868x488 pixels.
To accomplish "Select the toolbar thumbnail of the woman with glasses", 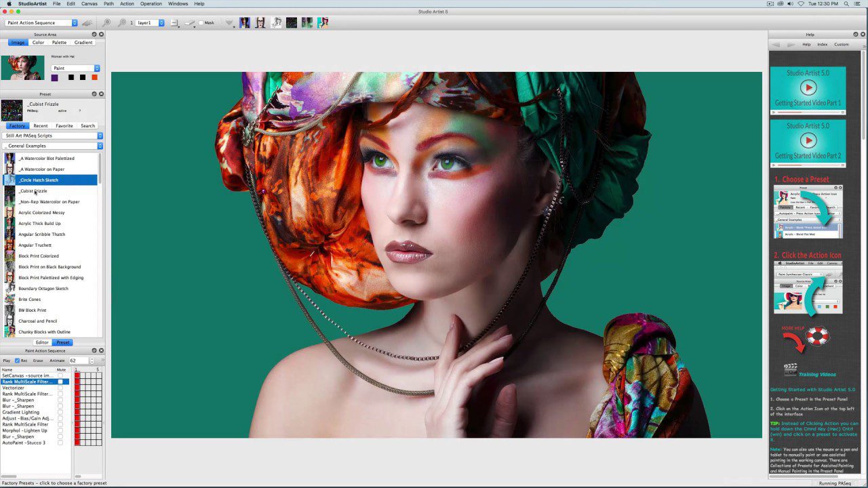I will pos(260,23).
